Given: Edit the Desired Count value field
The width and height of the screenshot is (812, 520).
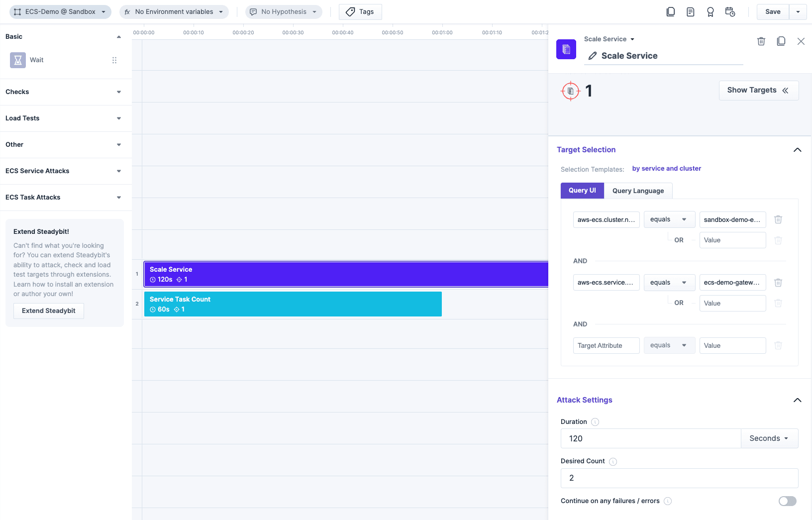Looking at the screenshot, I should (679, 478).
